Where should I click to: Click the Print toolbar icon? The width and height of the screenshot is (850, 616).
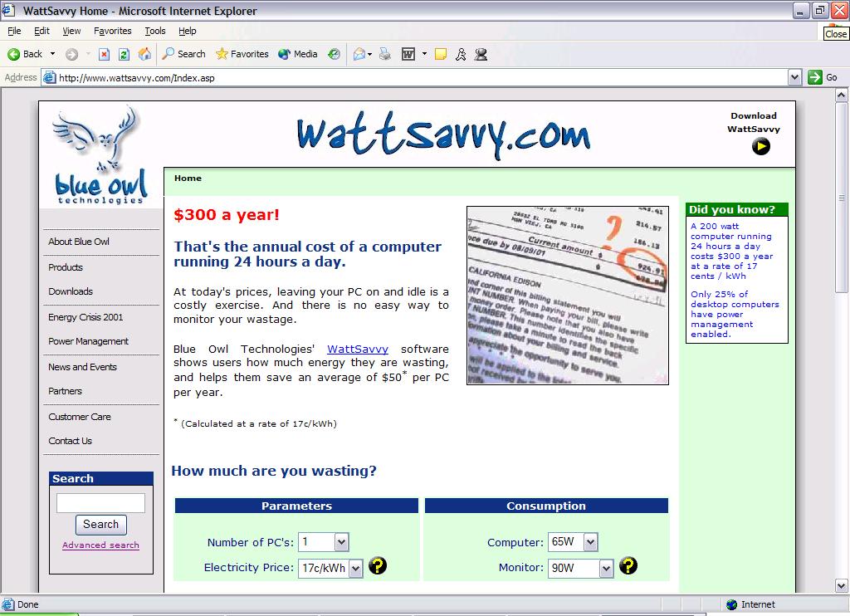pyautogui.click(x=385, y=54)
